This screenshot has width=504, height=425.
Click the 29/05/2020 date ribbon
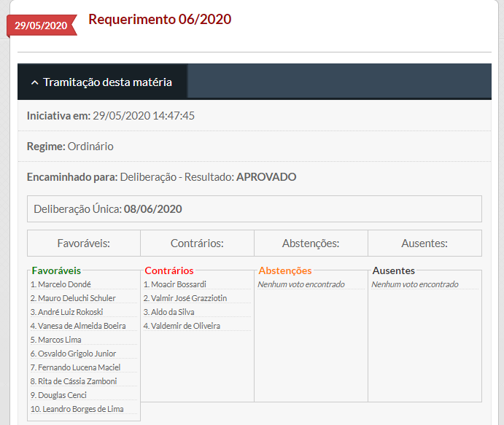coord(41,26)
